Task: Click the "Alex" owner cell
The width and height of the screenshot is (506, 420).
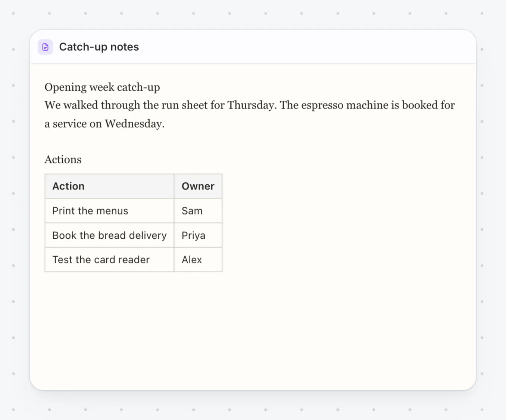Action: (x=198, y=260)
